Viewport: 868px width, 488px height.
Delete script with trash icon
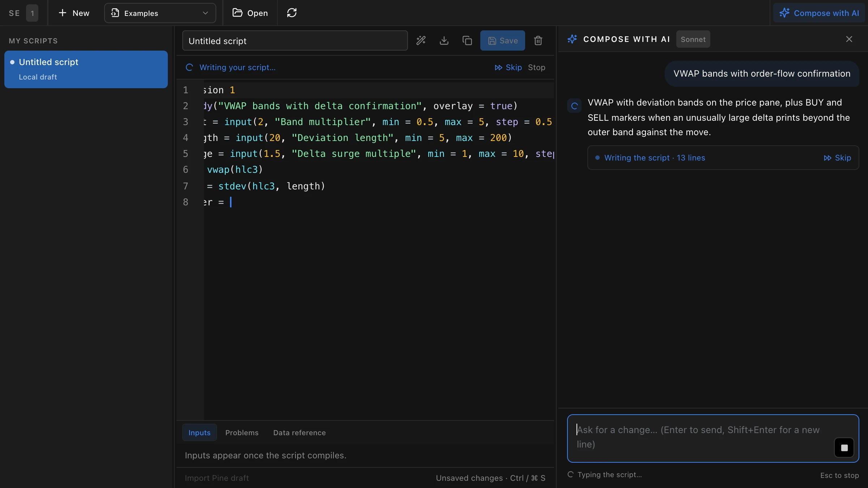pos(538,40)
